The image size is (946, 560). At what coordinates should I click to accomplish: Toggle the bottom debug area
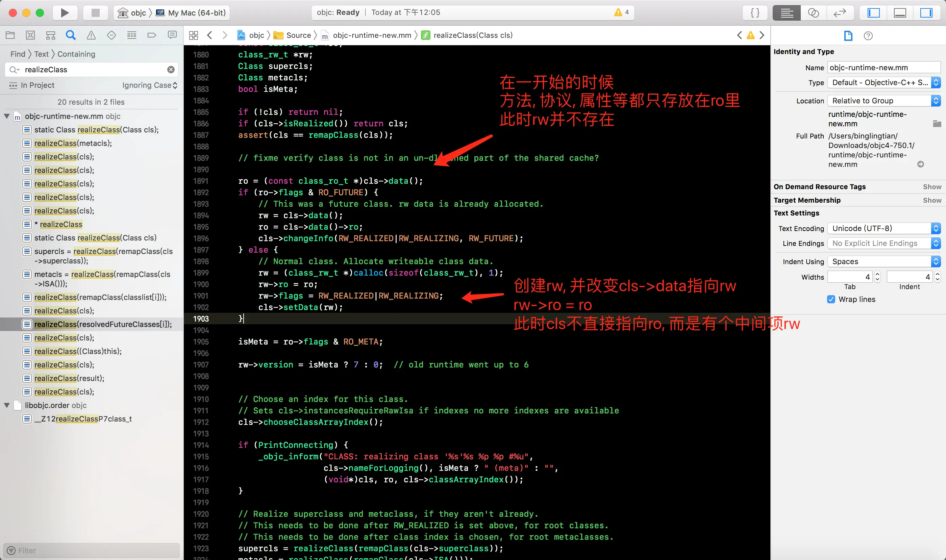point(900,13)
